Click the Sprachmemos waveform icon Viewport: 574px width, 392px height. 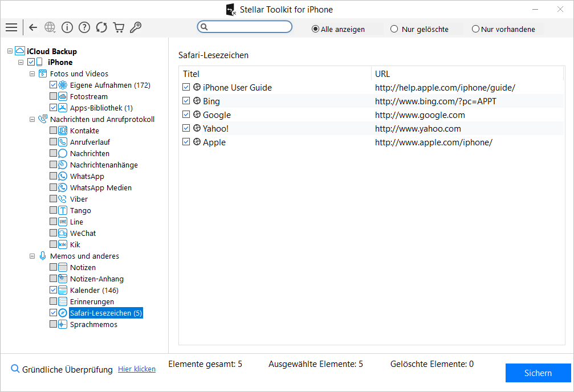click(x=63, y=324)
